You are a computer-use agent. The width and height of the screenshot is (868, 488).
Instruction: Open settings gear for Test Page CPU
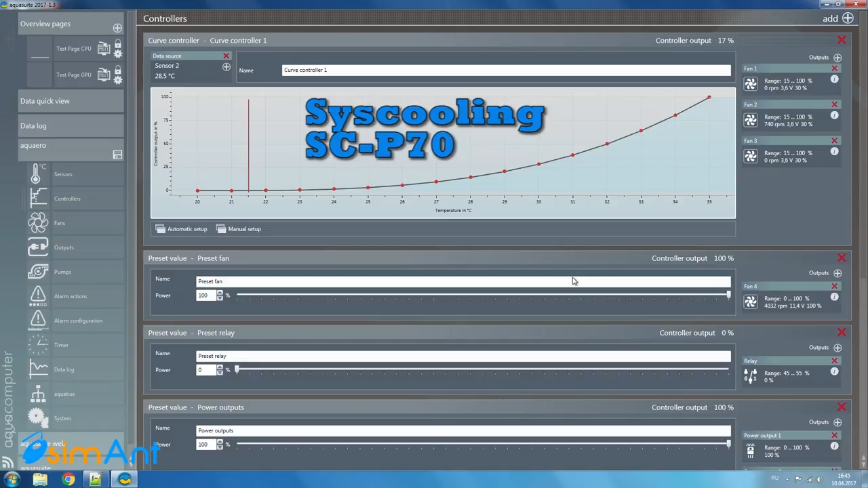118,53
